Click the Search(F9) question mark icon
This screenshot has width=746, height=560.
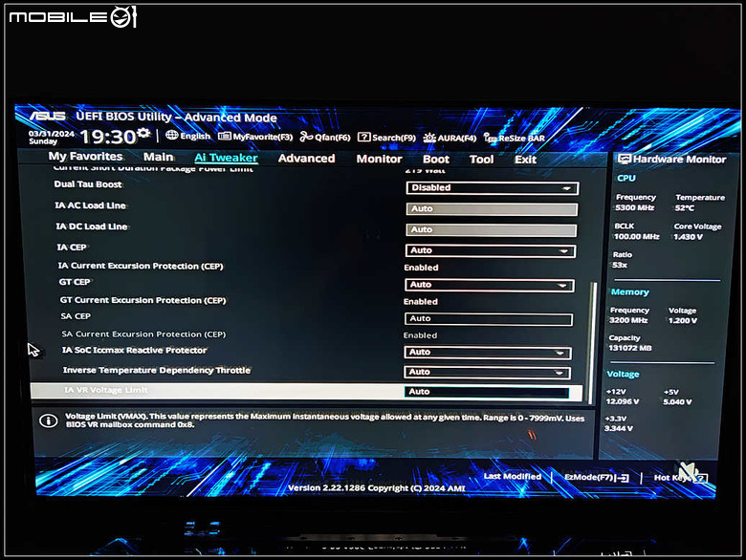pyautogui.click(x=364, y=138)
